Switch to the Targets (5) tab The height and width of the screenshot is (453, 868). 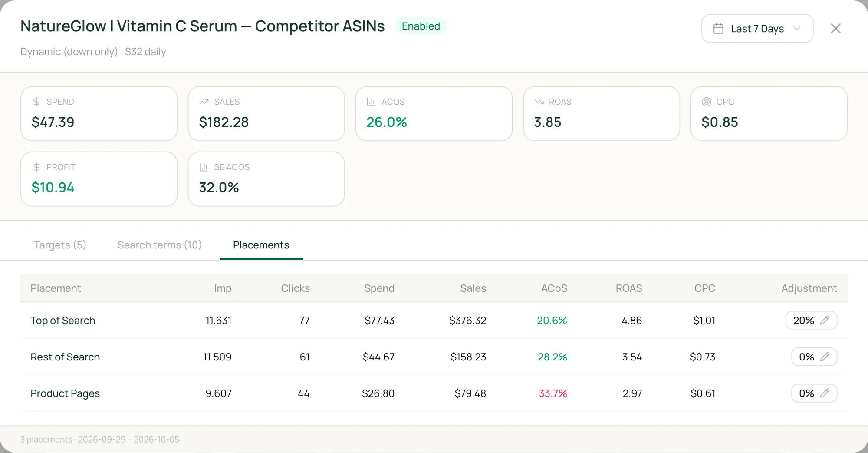[60, 245]
